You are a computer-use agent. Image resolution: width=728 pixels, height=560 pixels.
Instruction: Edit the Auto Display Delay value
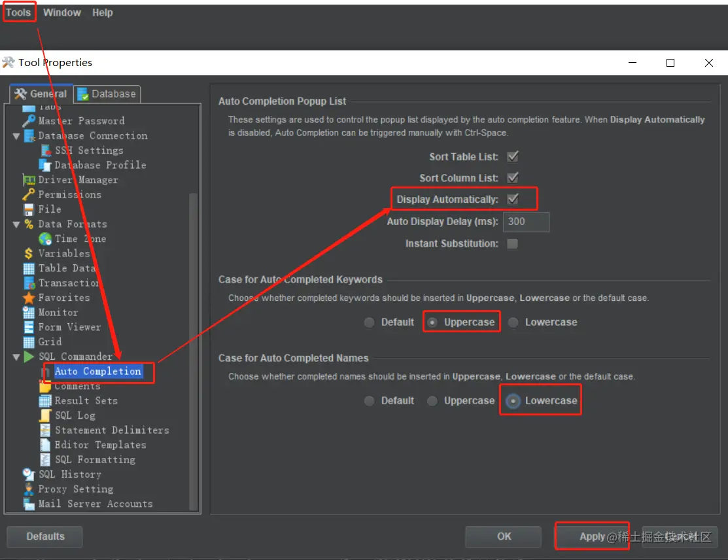(x=525, y=222)
